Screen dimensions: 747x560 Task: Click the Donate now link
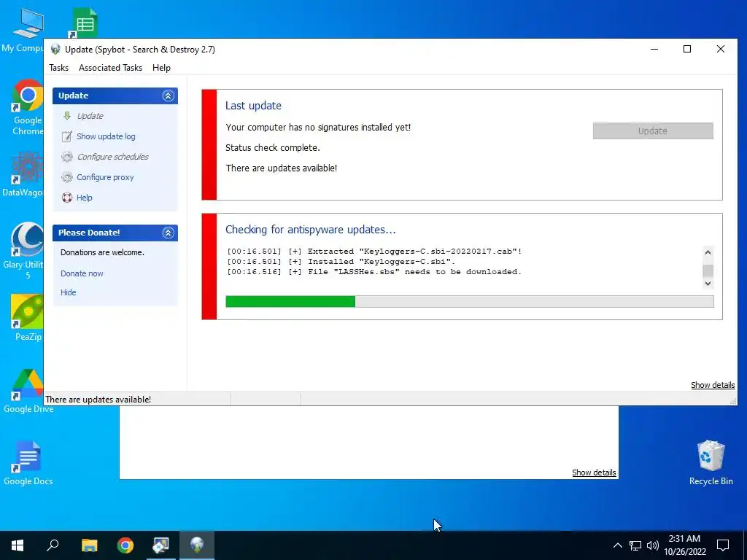(x=82, y=274)
